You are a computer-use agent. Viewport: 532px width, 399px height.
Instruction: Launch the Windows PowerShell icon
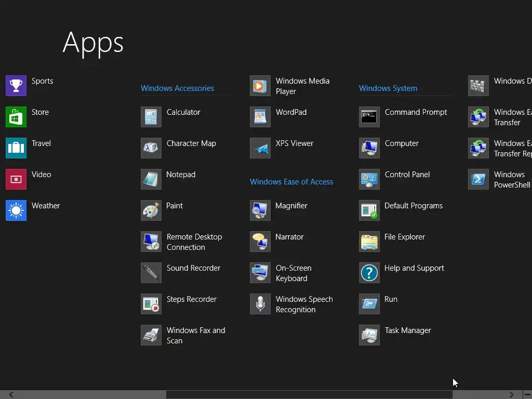click(478, 179)
